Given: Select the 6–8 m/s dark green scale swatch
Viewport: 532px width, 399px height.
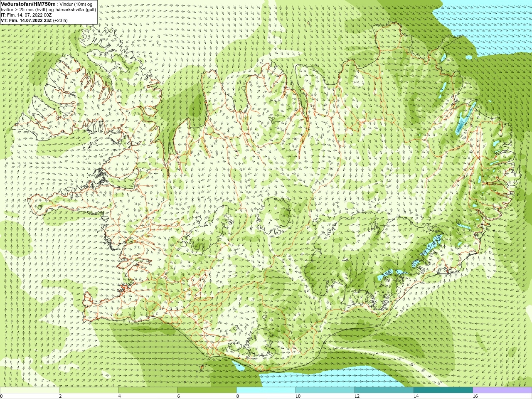Looking at the screenshot, I should [207, 390].
